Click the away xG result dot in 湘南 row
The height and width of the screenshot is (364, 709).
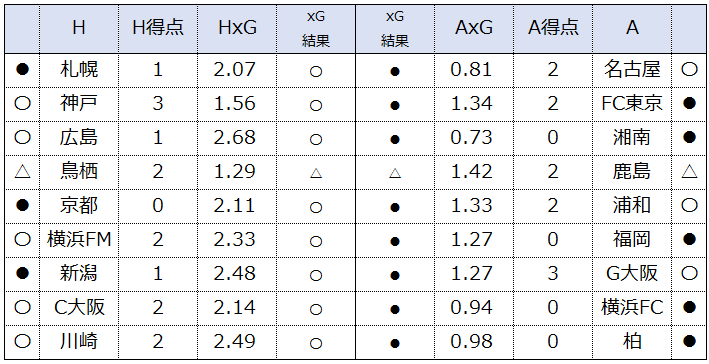point(395,139)
